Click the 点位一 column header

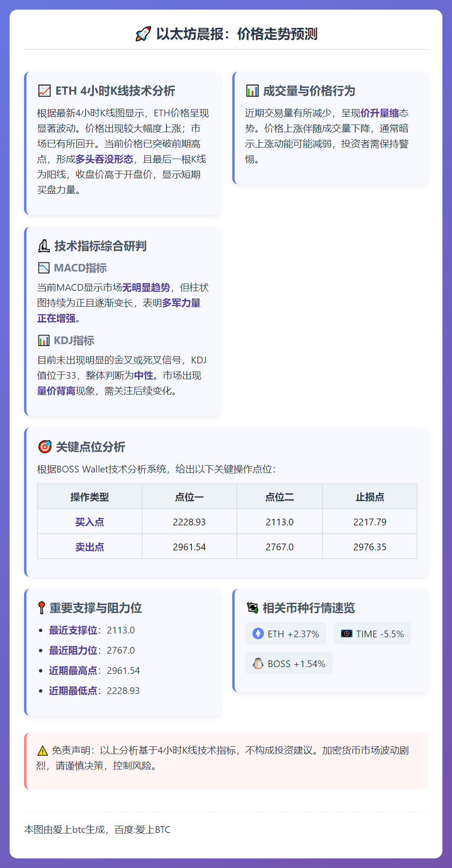click(189, 496)
